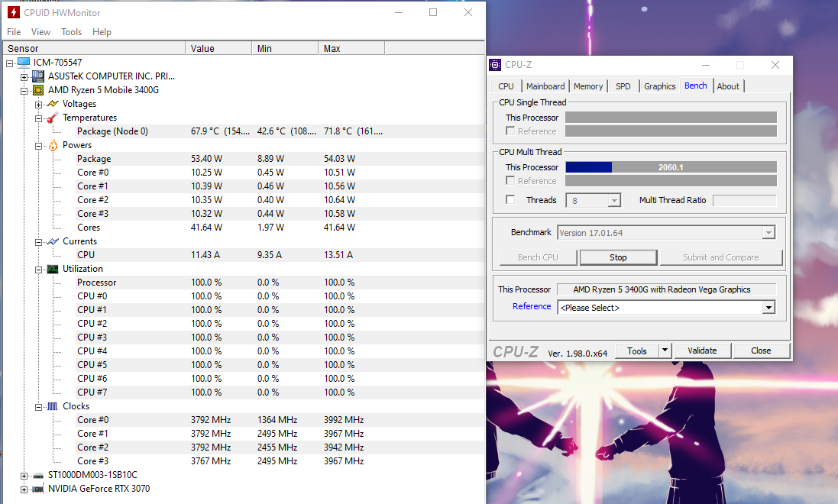Collapse the Utilization node

pyautogui.click(x=38, y=270)
